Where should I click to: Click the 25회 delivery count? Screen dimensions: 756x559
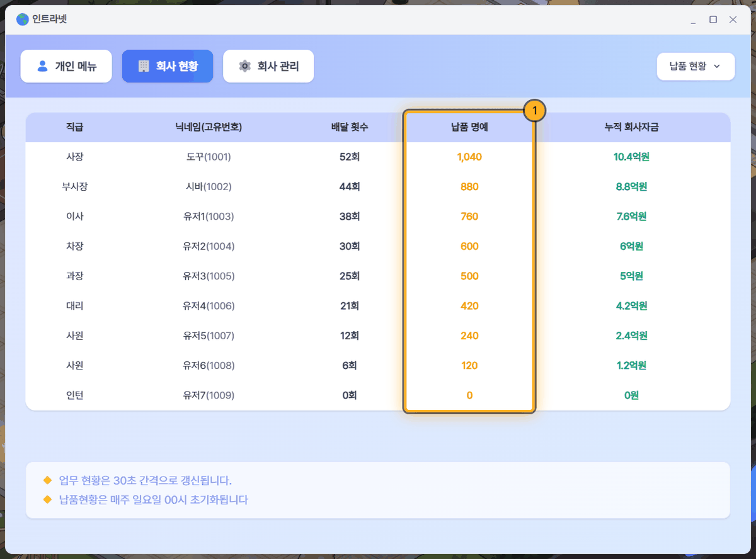pos(350,276)
